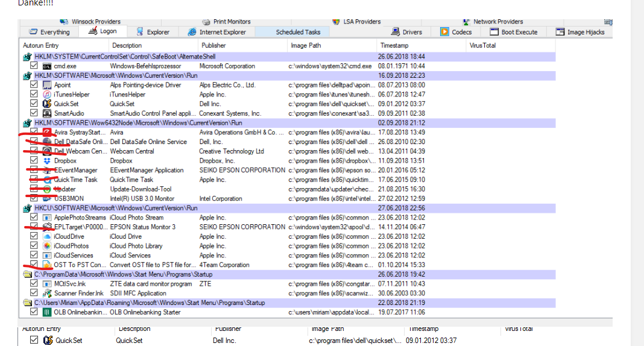This screenshot has width=644, height=346.
Task: Open the Image Hijacks tab
Action: coord(580,32)
